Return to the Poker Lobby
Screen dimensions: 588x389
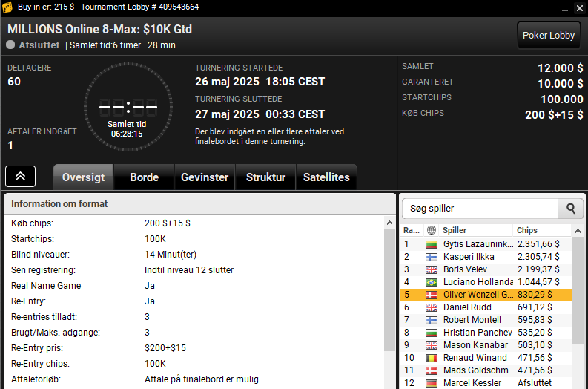click(549, 36)
